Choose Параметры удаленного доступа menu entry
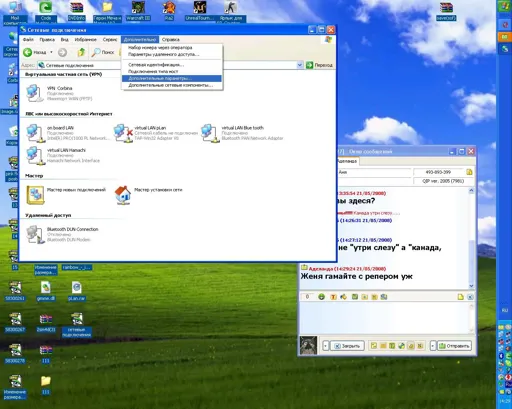This screenshot has width=512, height=409. pyautogui.click(x=172, y=54)
